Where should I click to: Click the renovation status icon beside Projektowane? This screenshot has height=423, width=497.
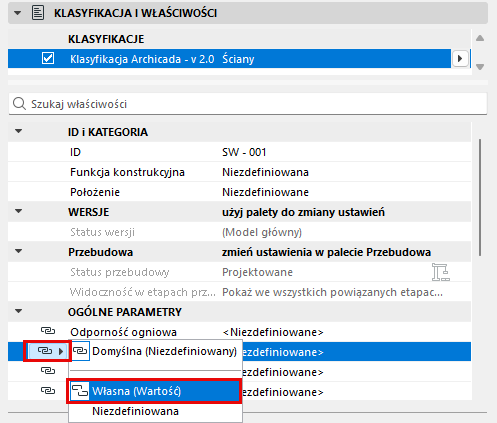441,272
